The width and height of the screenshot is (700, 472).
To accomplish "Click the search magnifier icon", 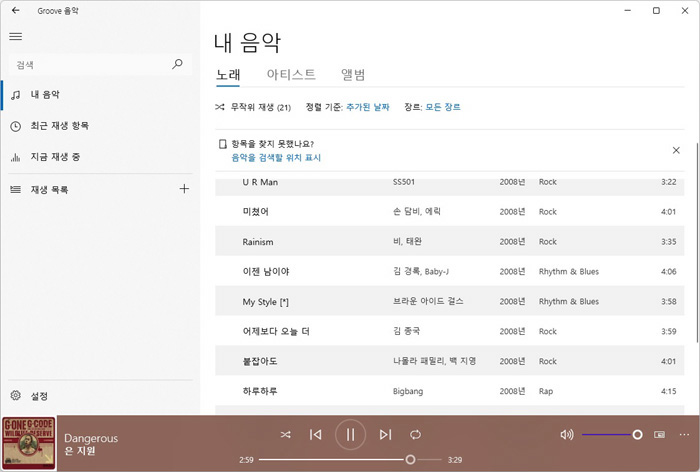I will click(178, 64).
